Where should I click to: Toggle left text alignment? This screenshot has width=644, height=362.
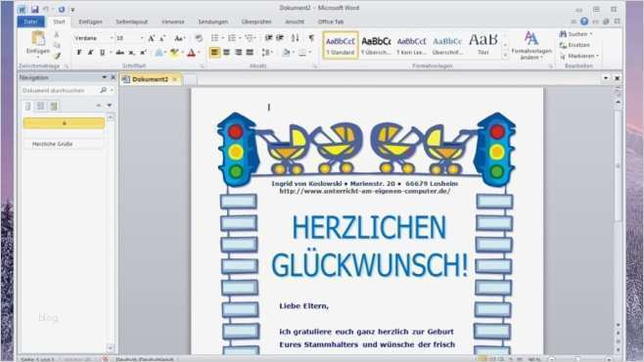(214, 53)
